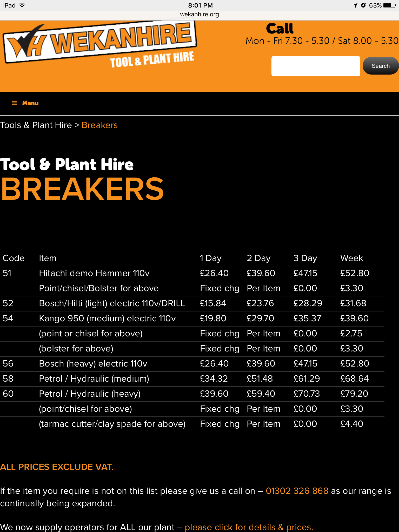Screen dimensions: 399x532
Task: Click '£15.84' one-day price
Action: 213,303
